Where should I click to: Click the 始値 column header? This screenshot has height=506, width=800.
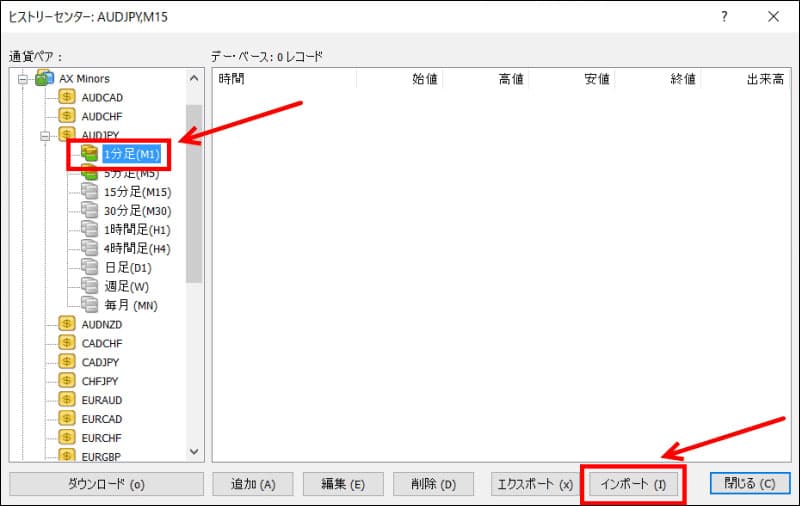pyautogui.click(x=399, y=79)
